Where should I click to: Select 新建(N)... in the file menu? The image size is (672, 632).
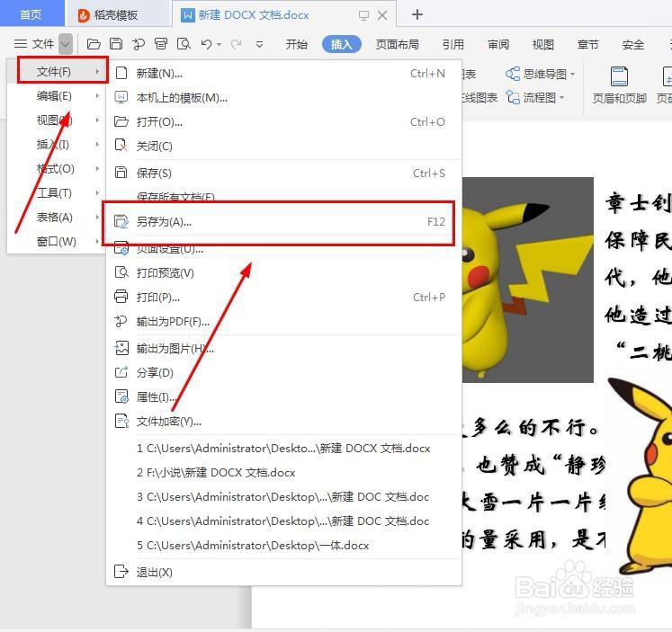(x=282, y=73)
